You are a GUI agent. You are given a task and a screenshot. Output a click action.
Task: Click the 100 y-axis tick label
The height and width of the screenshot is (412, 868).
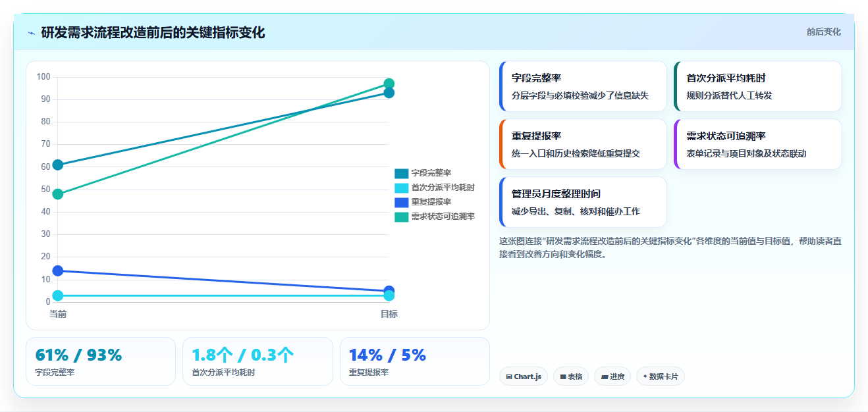[43, 77]
